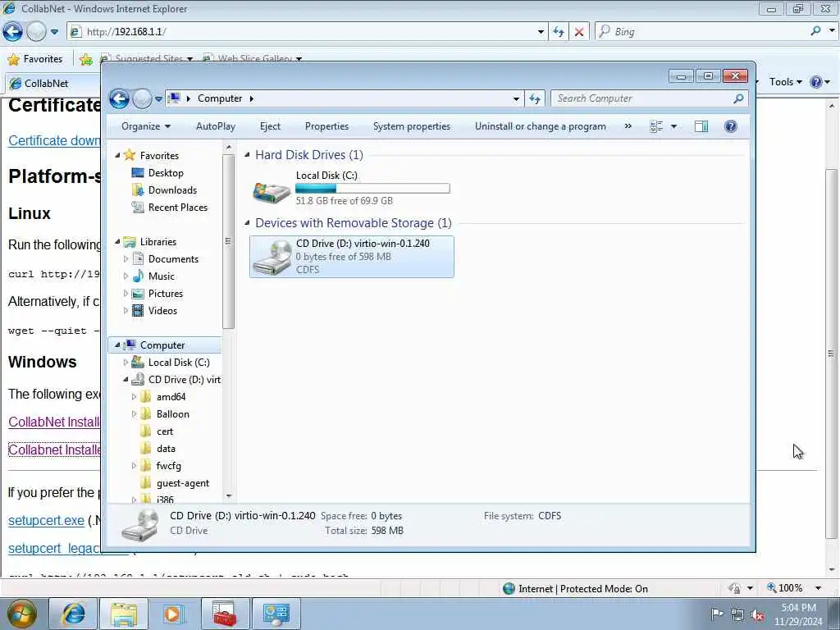The image size is (840, 630).
Task: Click the Explorer back arrow button
Action: tap(119, 98)
